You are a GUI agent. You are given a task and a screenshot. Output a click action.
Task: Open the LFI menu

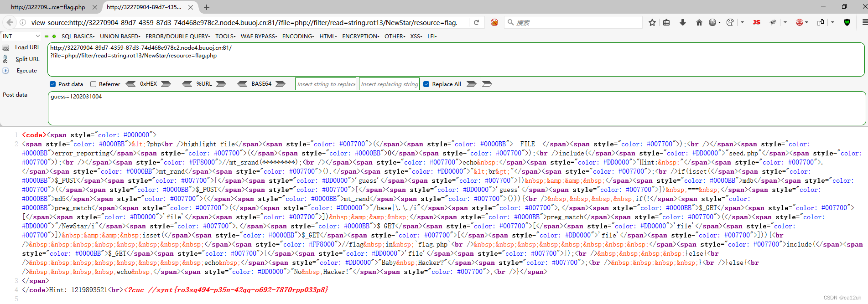432,36
